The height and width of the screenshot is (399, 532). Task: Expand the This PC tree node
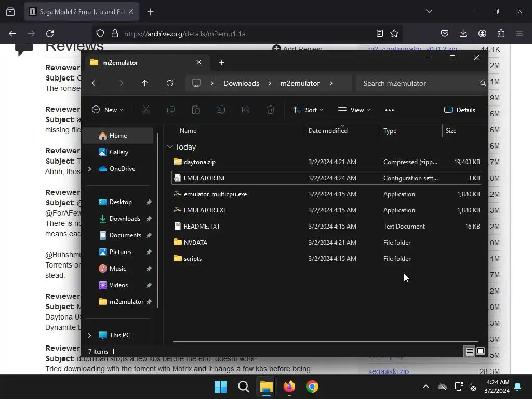pos(89,335)
